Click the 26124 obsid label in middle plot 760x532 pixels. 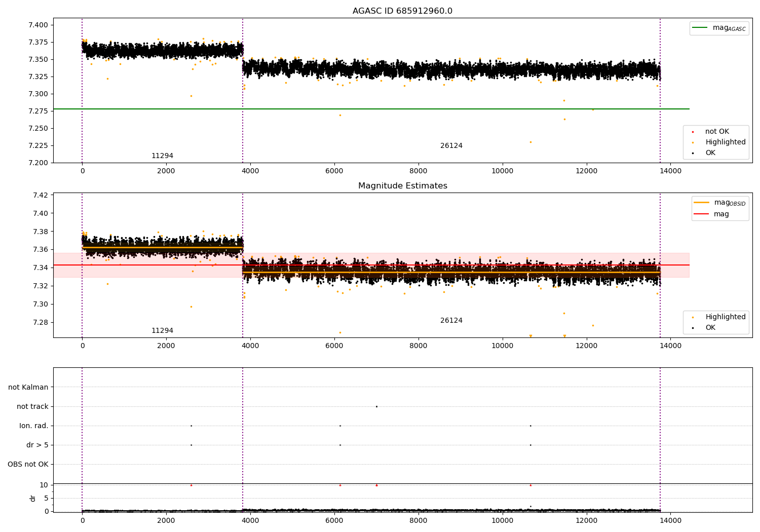[x=451, y=321]
